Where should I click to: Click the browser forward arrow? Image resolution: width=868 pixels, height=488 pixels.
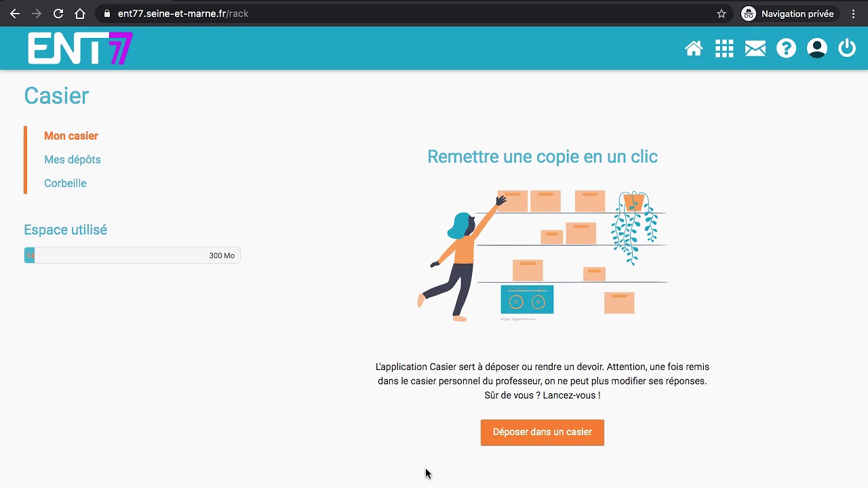tap(37, 14)
